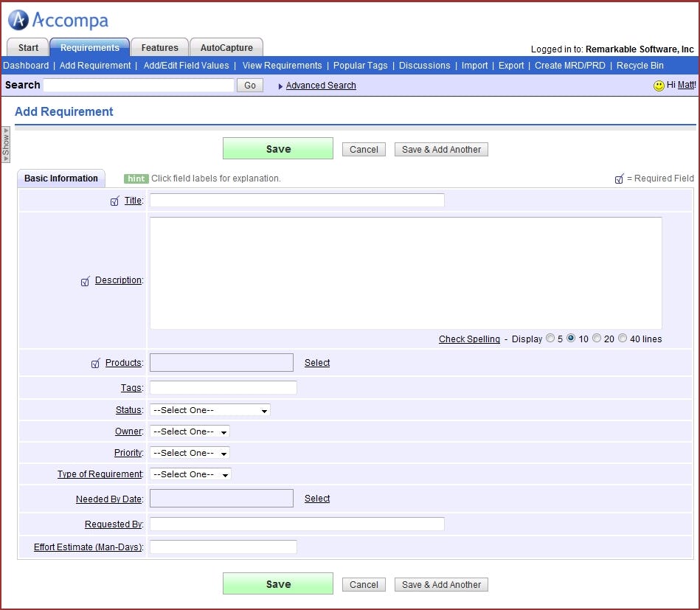This screenshot has width=700, height=610.
Task: Select the 5 lines display option
Action: pyautogui.click(x=551, y=338)
